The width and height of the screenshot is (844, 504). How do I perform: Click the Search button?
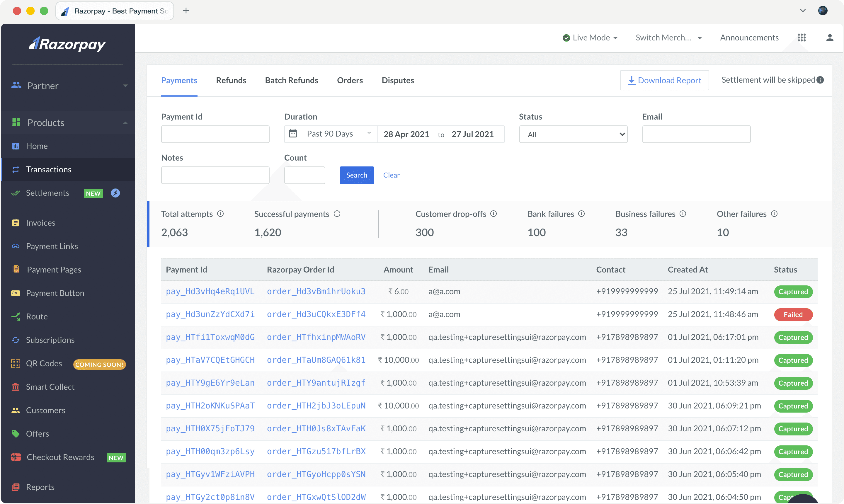pos(356,175)
